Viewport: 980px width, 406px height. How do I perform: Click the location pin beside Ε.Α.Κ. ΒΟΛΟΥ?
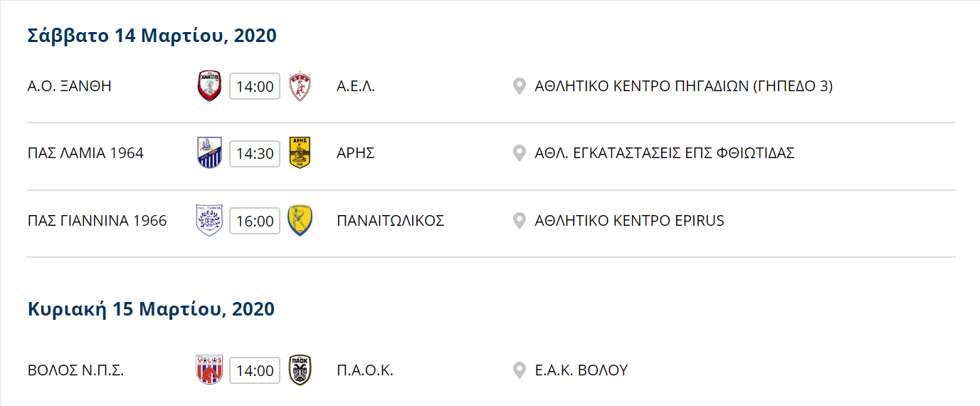tap(520, 370)
